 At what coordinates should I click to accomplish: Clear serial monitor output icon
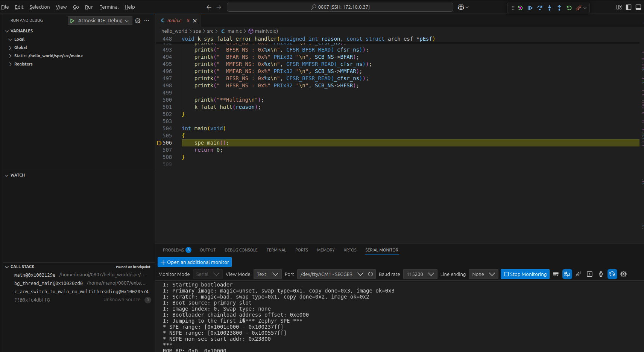(556, 274)
